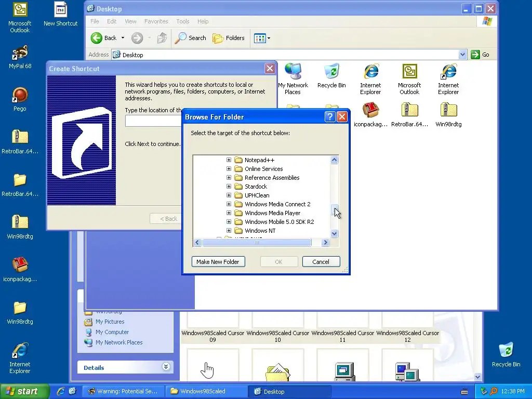Viewport: 532px width, 399px height.
Task: Click the keyboard icon beside the system tray
Action: pos(464,392)
